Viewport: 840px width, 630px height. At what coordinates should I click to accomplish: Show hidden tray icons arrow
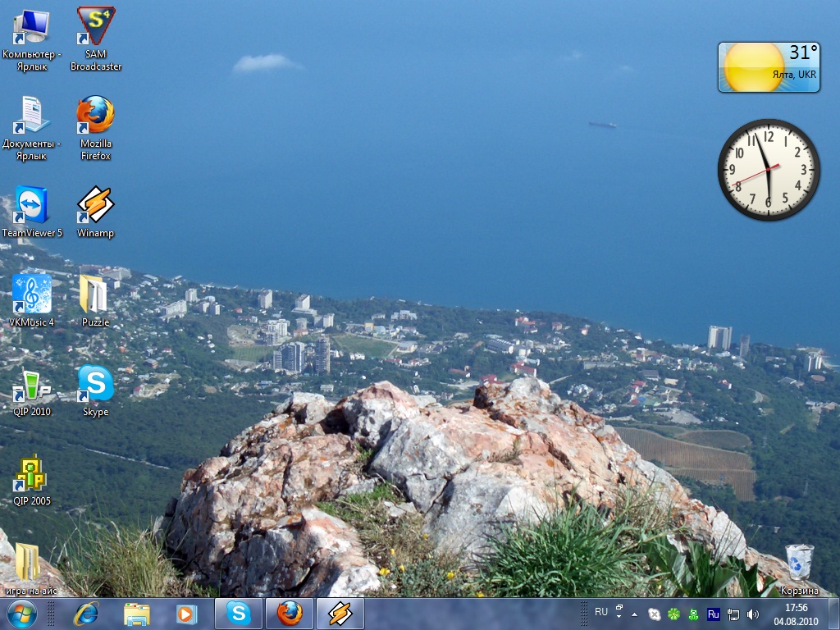[634, 614]
